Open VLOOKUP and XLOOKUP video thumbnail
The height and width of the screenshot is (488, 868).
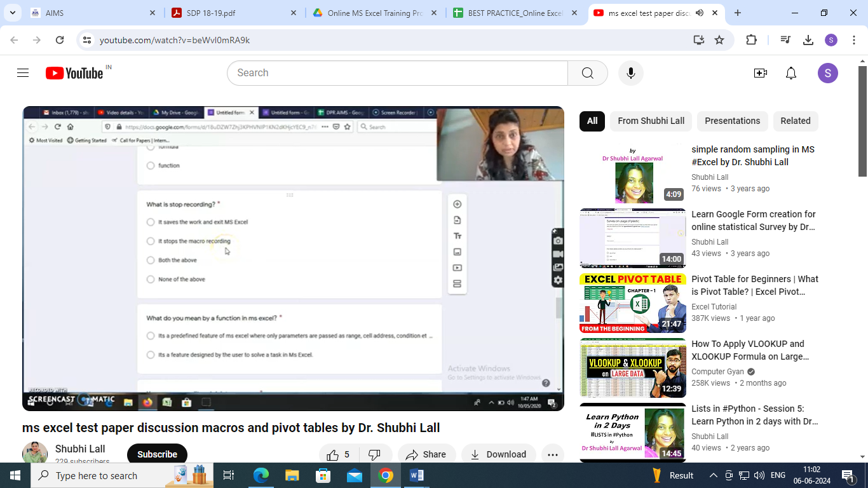click(632, 368)
